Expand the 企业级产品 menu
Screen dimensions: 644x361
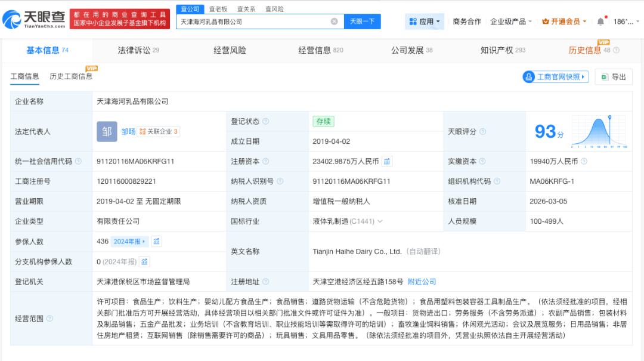511,21
